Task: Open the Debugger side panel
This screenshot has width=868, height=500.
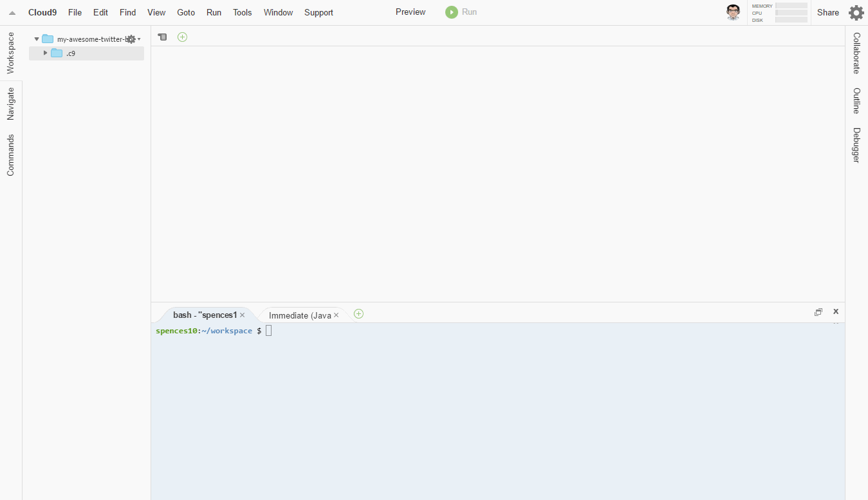Action: (x=856, y=145)
